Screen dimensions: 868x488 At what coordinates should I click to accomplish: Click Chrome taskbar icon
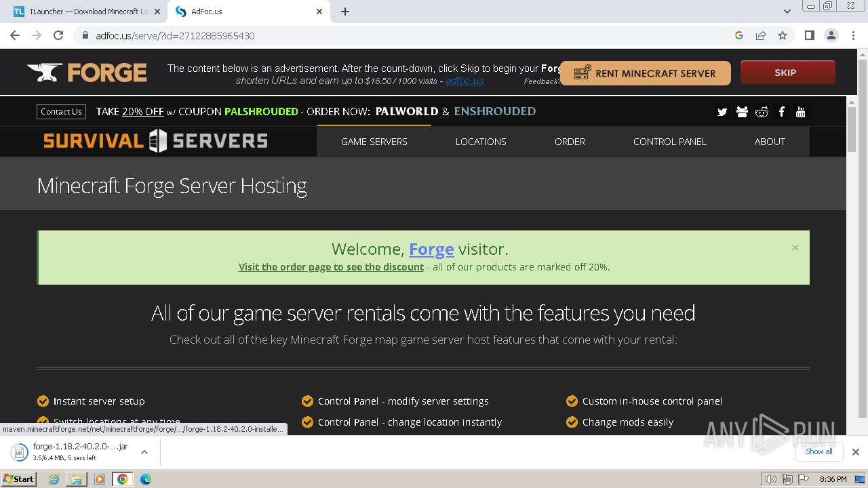[123, 479]
